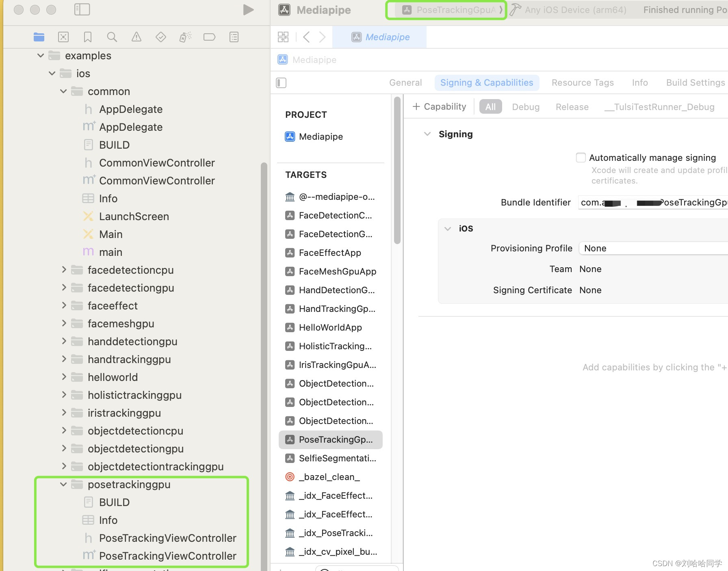This screenshot has width=728, height=571.
Task: Expand the helloworld folder
Action: pos(64,377)
